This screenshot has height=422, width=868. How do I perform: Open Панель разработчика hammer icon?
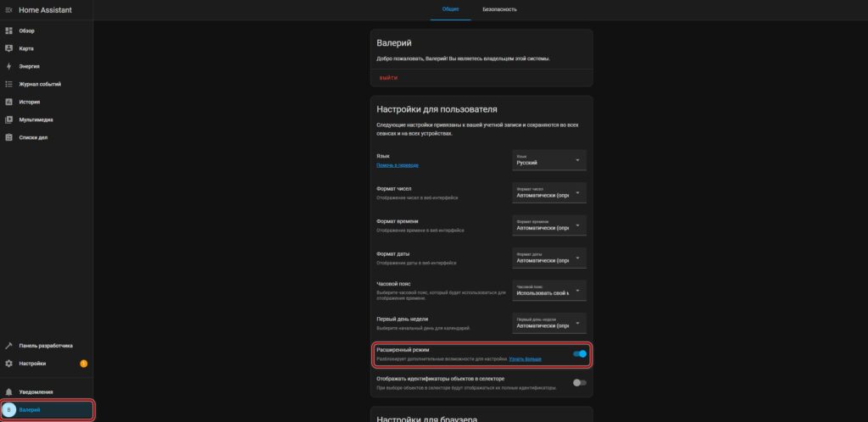tap(8, 346)
